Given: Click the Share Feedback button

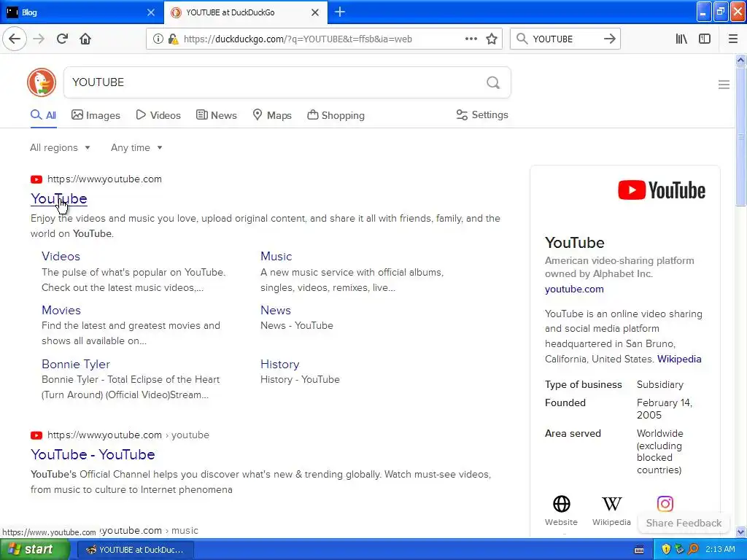Looking at the screenshot, I should click(x=684, y=523).
